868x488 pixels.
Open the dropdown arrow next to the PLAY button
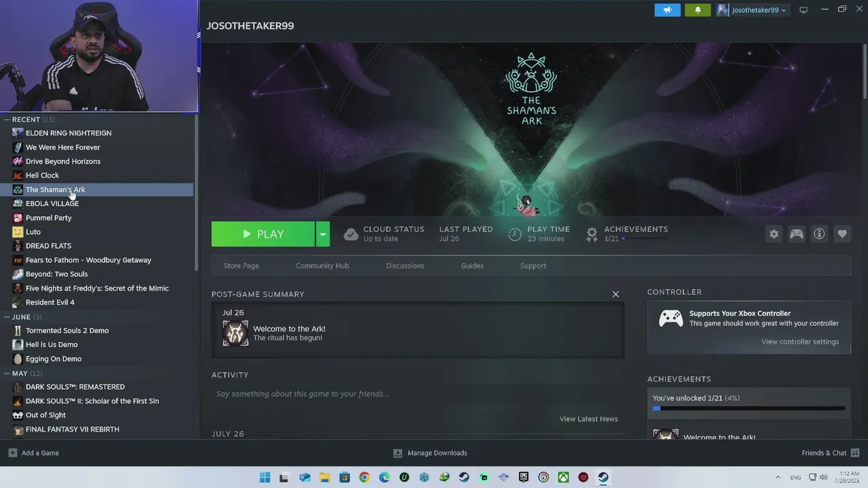323,234
